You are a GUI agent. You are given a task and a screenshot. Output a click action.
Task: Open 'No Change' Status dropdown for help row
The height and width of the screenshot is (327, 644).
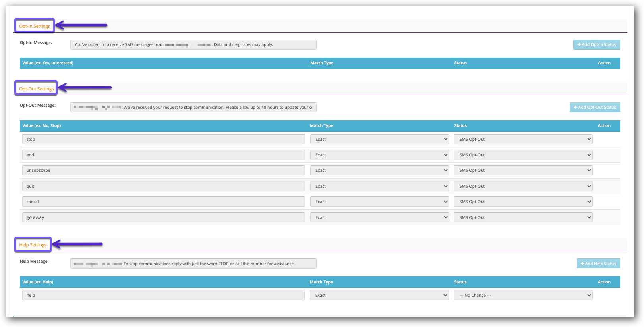point(523,295)
